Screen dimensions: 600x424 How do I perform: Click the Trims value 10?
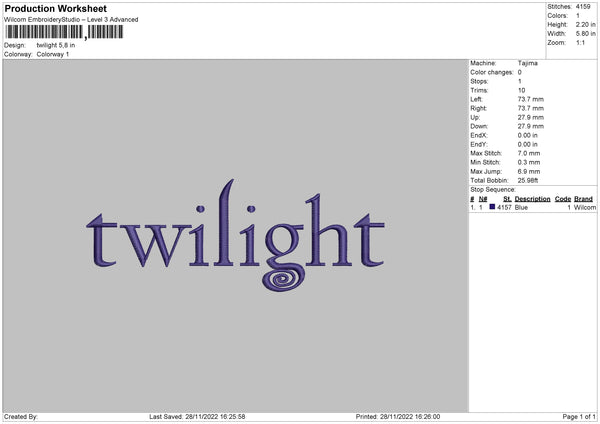pos(521,90)
